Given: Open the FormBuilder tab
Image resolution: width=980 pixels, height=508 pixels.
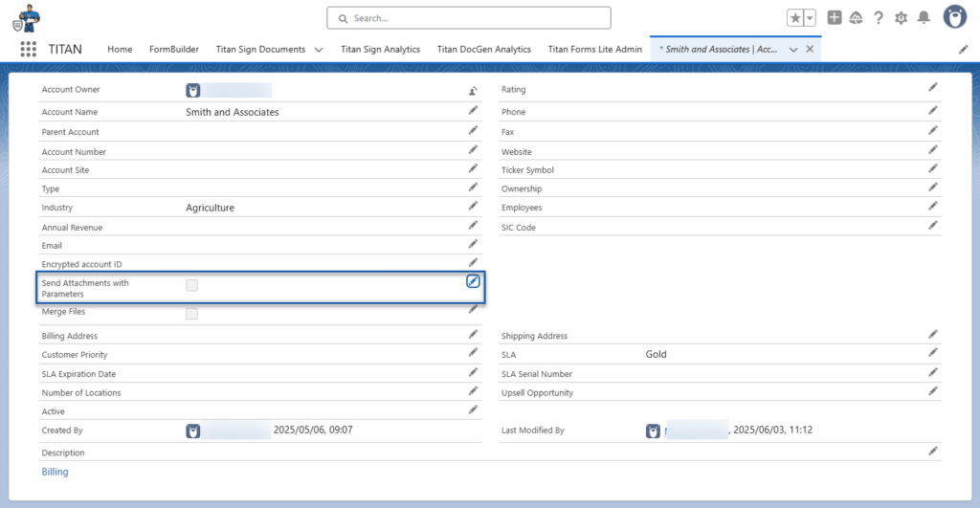Looking at the screenshot, I should tap(174, 50).
